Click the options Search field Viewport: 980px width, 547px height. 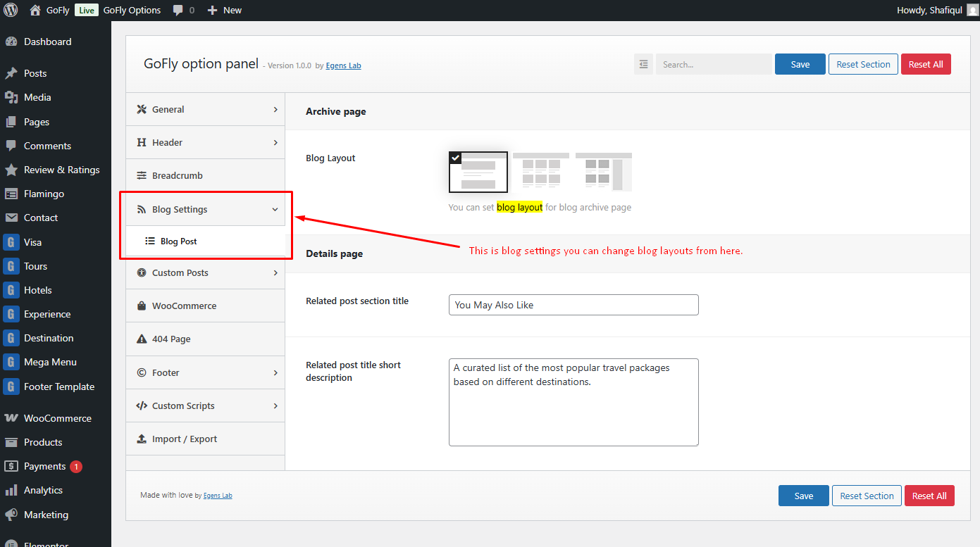pyautogui.click(x=714, y=64)
